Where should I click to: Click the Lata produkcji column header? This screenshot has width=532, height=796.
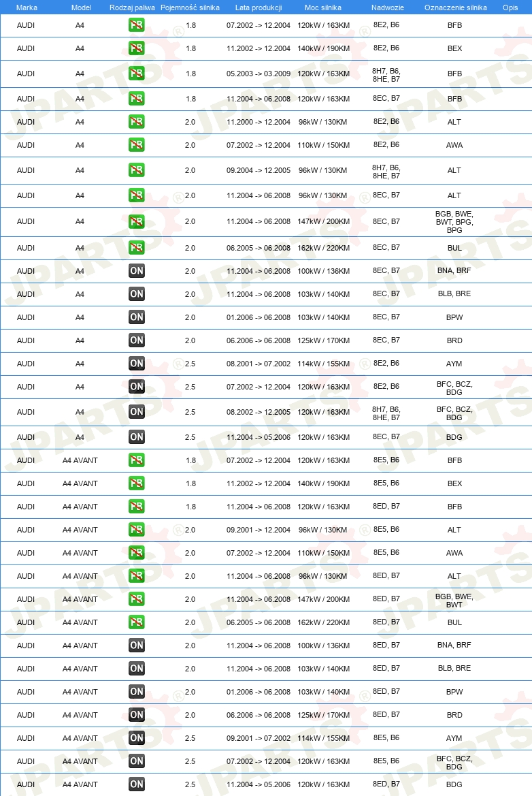click(x=259, y=7)
